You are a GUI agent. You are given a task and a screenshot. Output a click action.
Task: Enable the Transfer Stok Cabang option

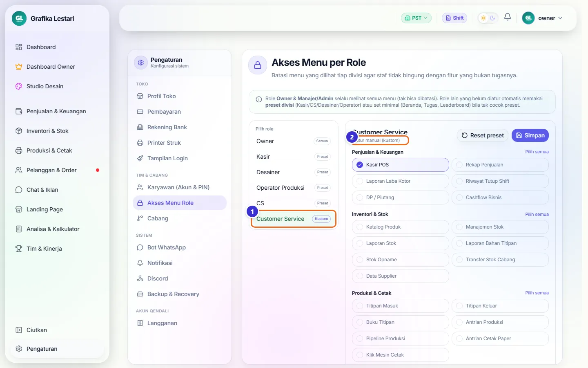[500, 260]
